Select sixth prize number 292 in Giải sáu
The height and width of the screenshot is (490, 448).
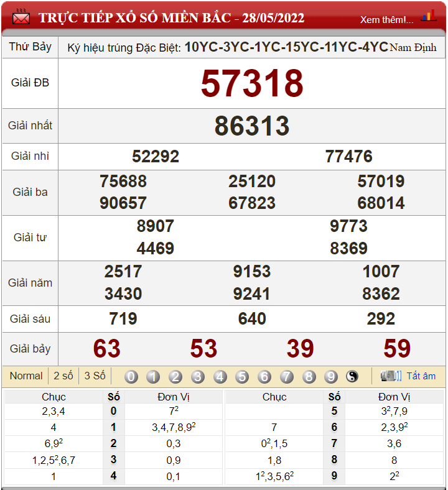point(381,319)
